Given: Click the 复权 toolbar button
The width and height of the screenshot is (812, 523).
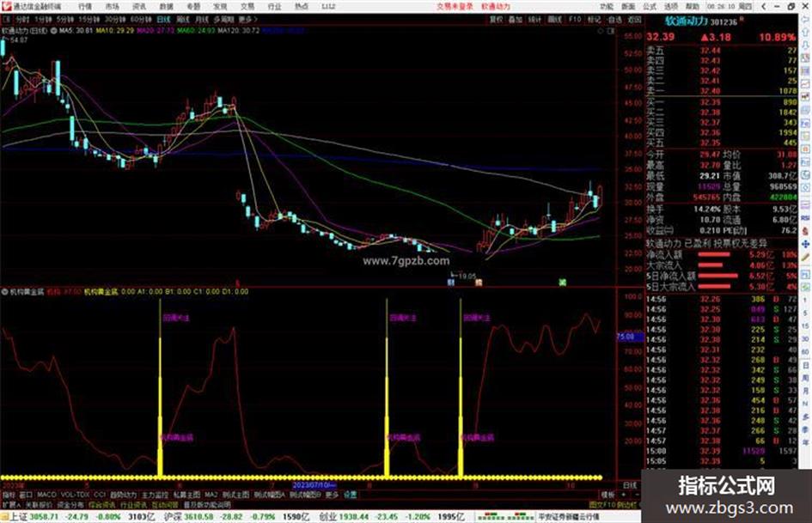Looking at the screenshot, I should coord(496,19).
